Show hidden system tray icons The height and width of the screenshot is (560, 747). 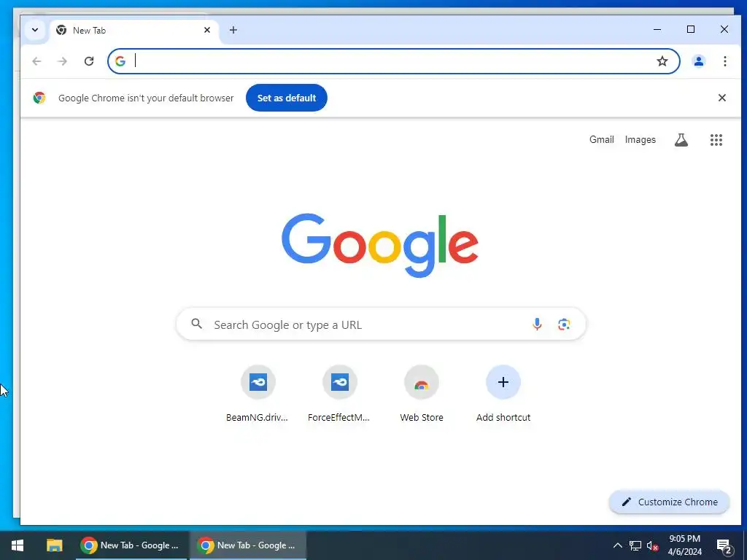617,545
